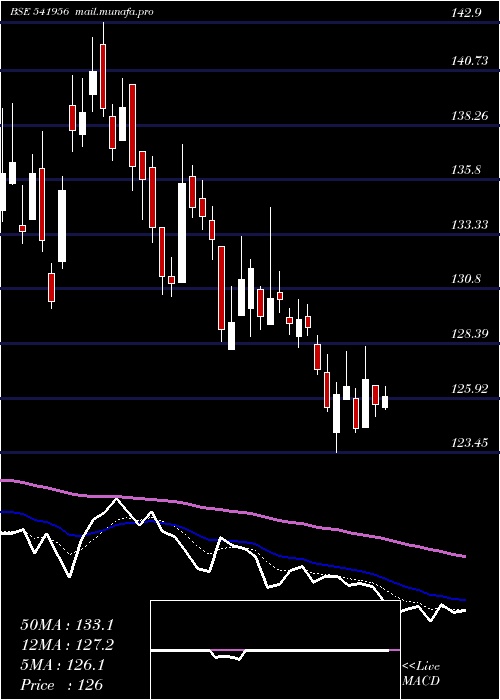Select the 123.45 price axis label

coord(470,443)
